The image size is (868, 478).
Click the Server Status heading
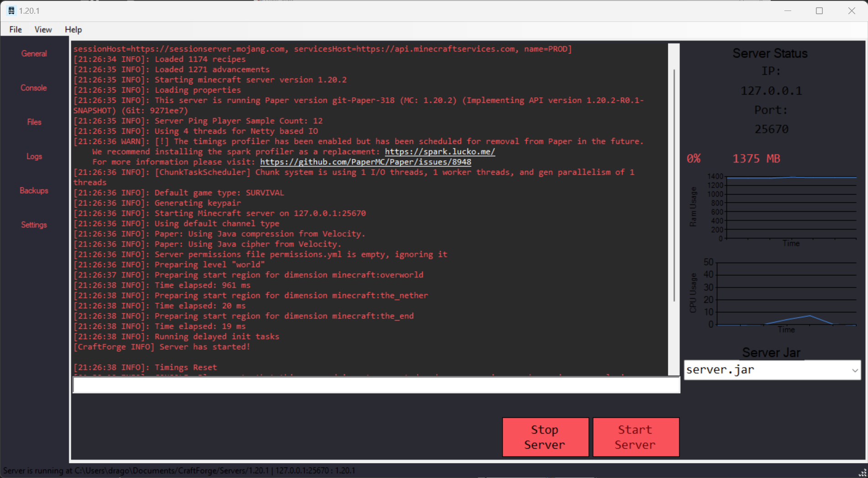click(x=770, y=53)
